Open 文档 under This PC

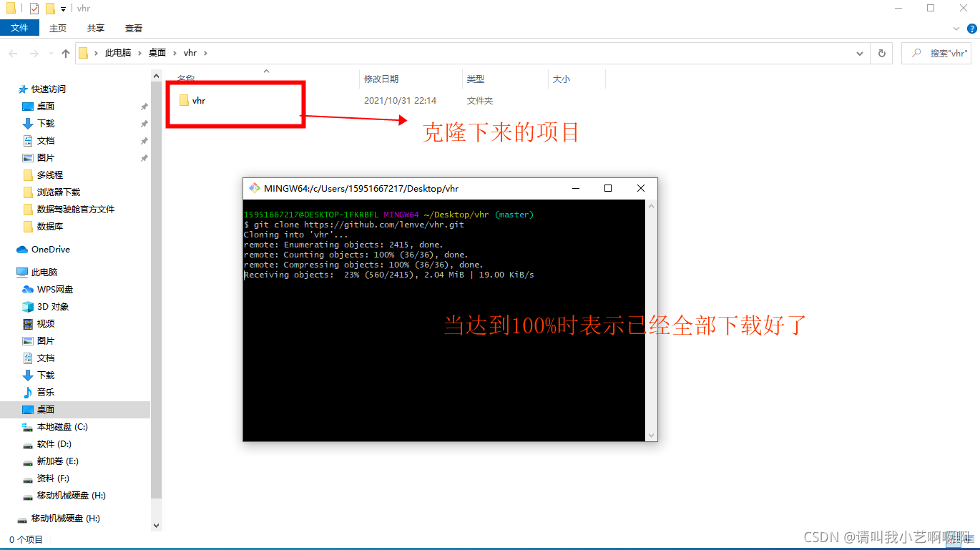[46, 358]
